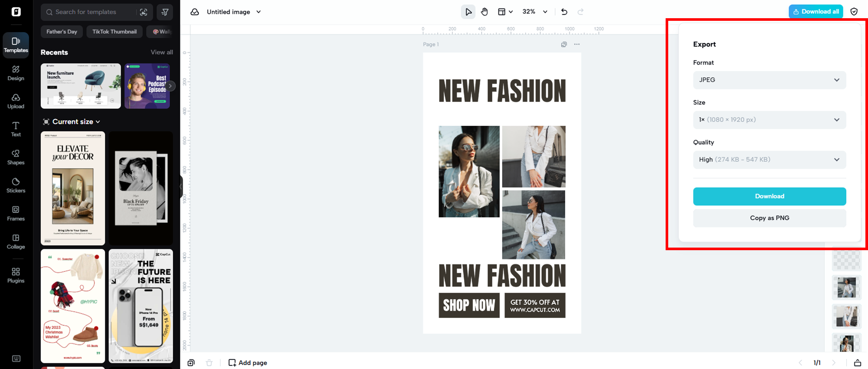Select the pointer selection tool
The height and width of the screenshot is (369, 868).
(468, 12)
